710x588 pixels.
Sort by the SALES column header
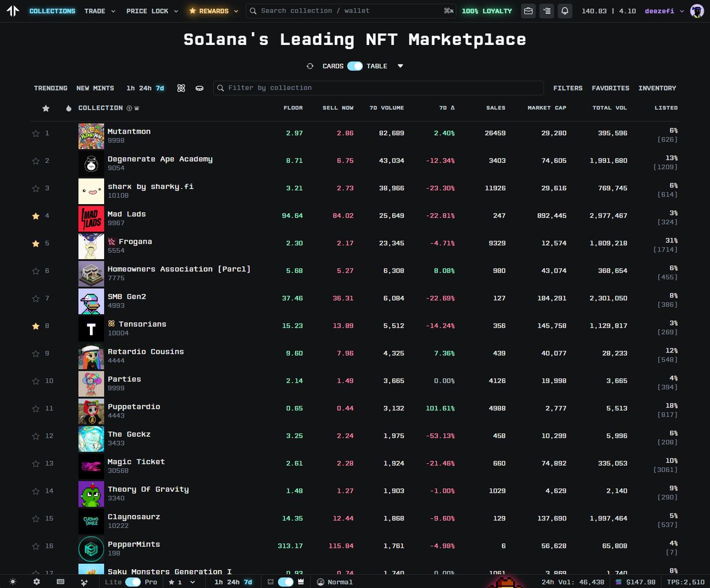(496, 108)
